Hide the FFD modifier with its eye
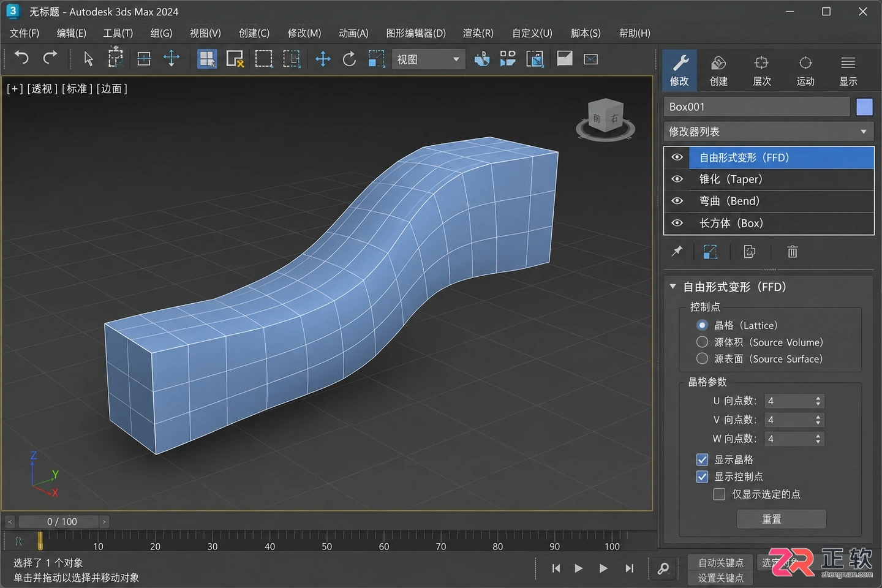882x588 pixels. (677, 157)
